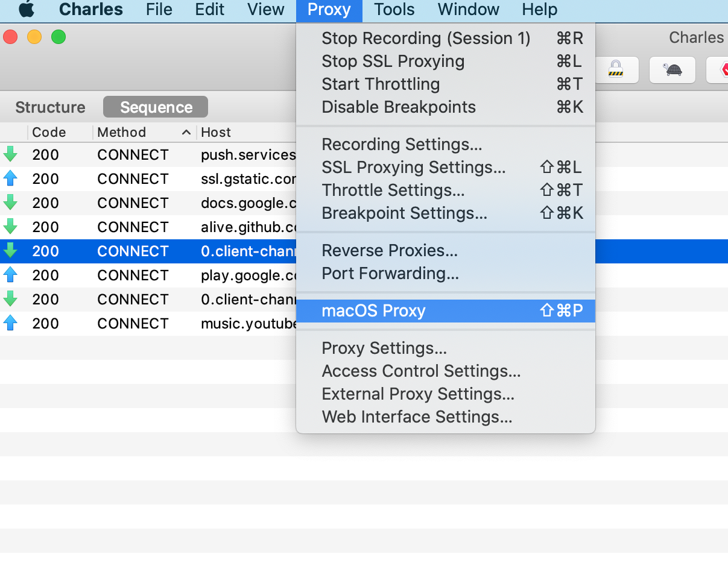Open Throttle Settings
Image resolution: width=728 pixels, height=563 pixels.
[x=393, y=190]
